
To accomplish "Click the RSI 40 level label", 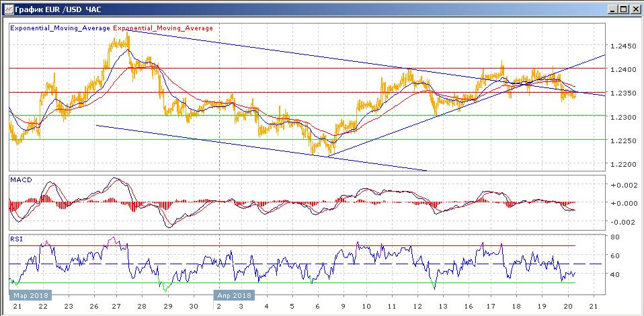I will [614, 274].
